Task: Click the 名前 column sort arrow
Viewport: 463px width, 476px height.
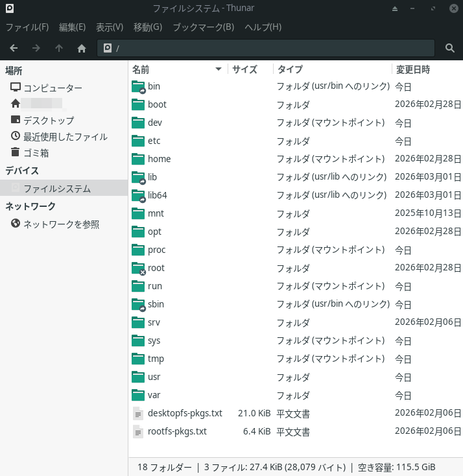Action: pos(219,69)
